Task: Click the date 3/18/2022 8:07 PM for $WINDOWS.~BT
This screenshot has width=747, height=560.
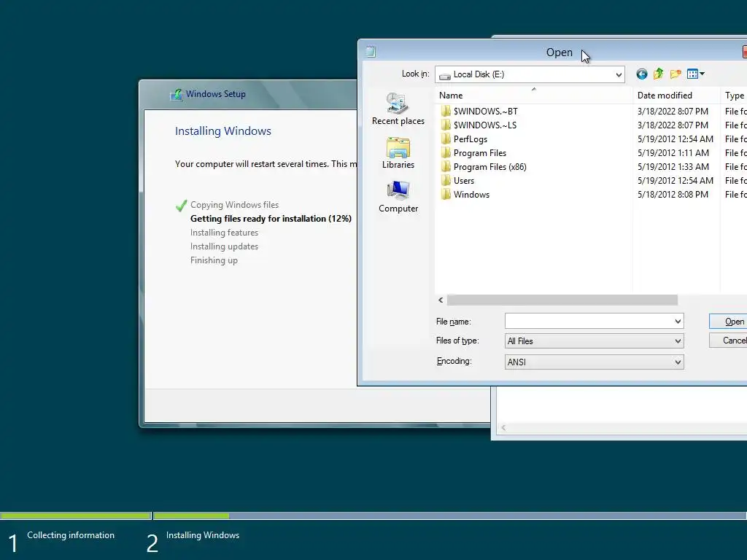Action: [x=673, y=111]
